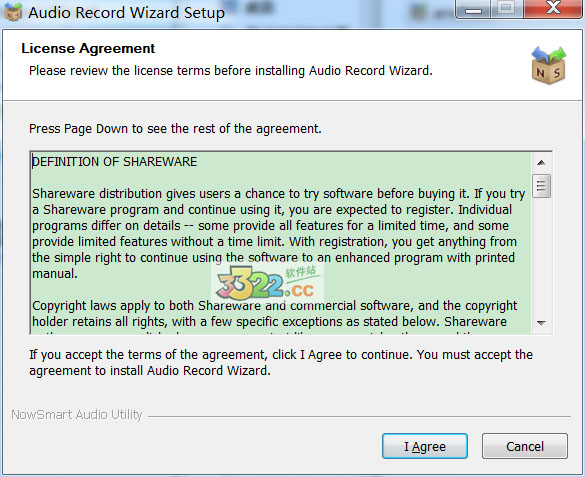
Task: Click the 'If you accept the terms' text
Action: 281,363
